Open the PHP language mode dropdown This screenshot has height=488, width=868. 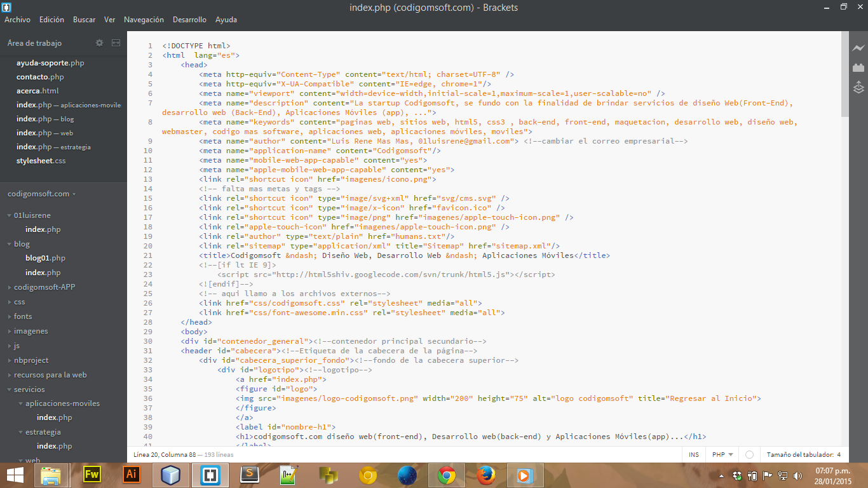pos(721,454)
